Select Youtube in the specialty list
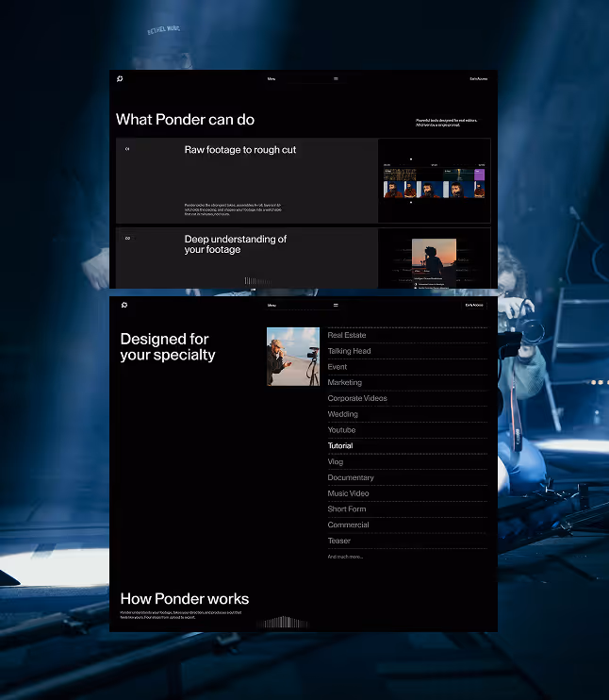The image size is (609, 700). tap(342, 430)
